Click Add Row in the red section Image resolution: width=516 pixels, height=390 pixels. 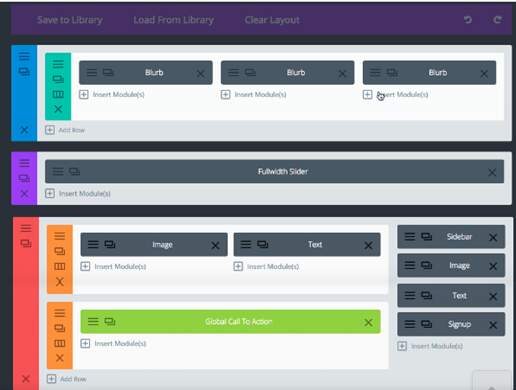coord(67,379)
